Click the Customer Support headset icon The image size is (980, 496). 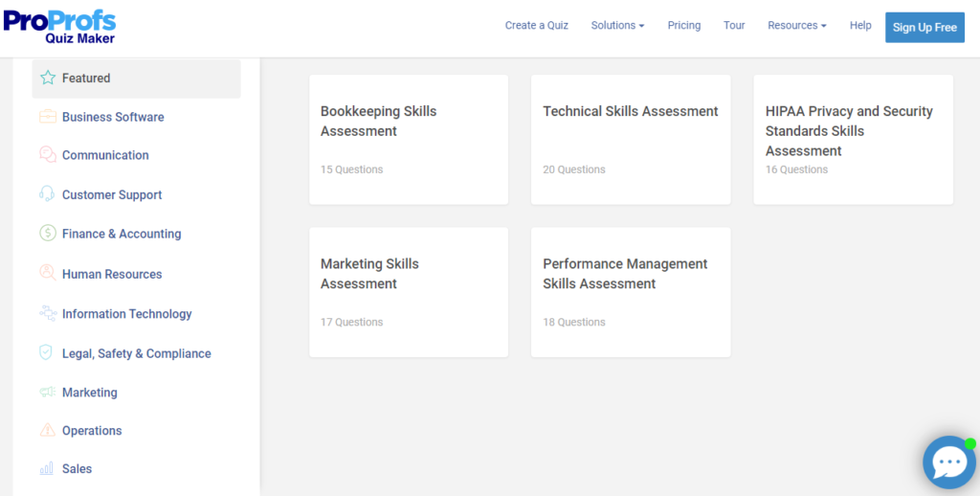(x=48, y=194)
